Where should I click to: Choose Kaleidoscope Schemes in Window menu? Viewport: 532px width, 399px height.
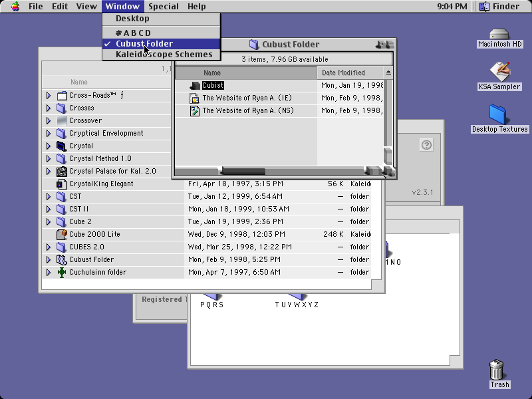pyautogui.click(x=162, y=55)
